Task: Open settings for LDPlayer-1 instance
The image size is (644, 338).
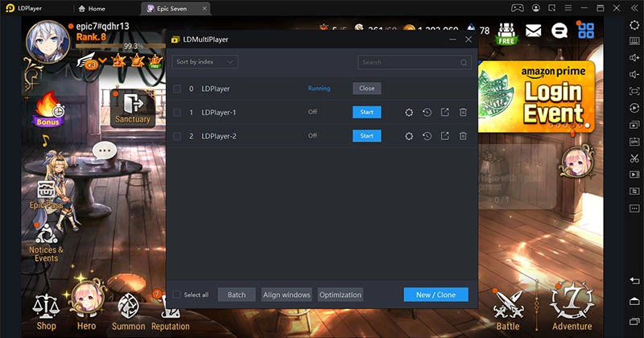Action: coord(409,113)
